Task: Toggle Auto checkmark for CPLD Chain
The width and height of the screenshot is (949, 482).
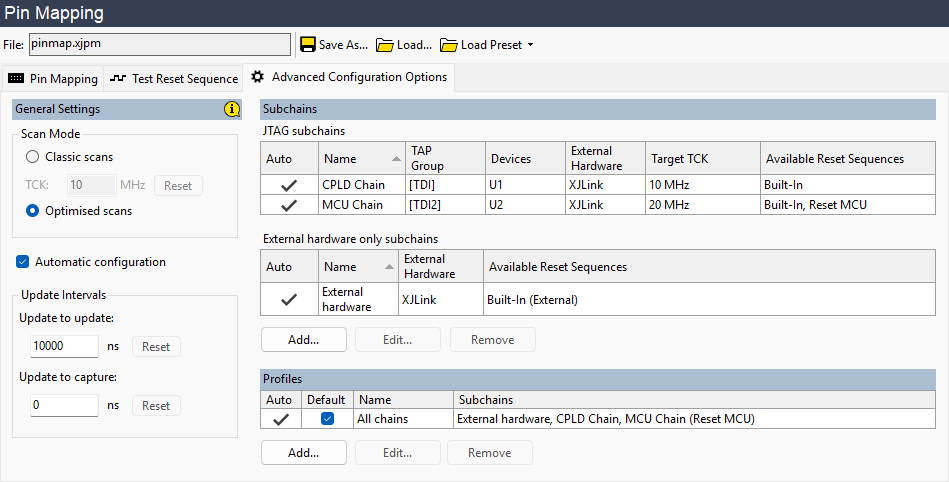Action: tap(289, 185)
